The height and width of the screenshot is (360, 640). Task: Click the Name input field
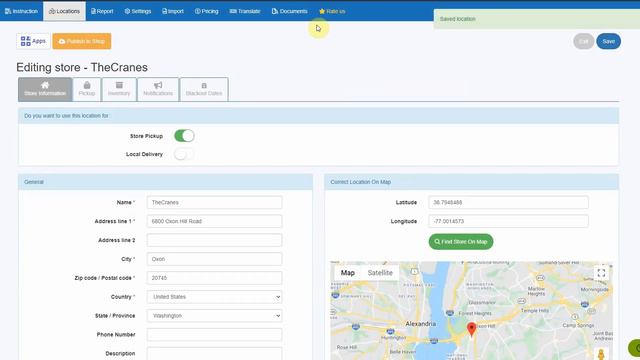pyautogui.click(x=214, y=202)
